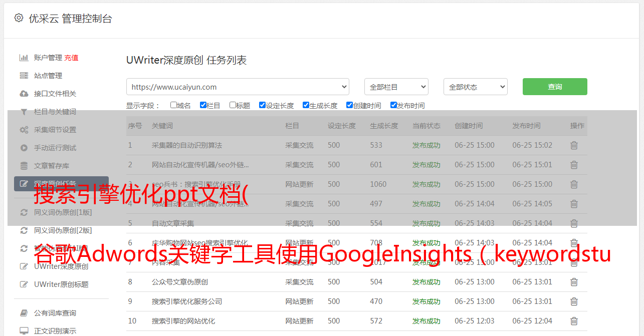Open the 全部栏目 dropdown
This screenshot has height=336, width=644.
click(396, 87)
